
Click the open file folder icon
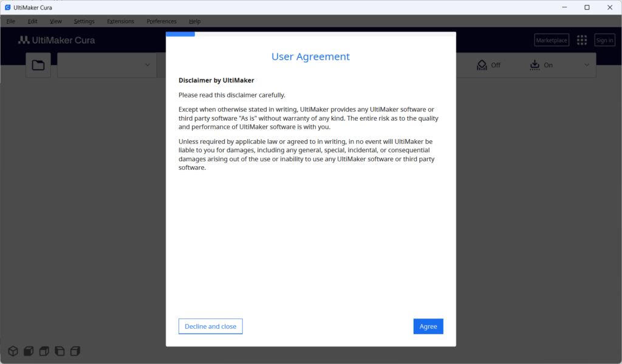pyautogui.click(x=38, y=65)
